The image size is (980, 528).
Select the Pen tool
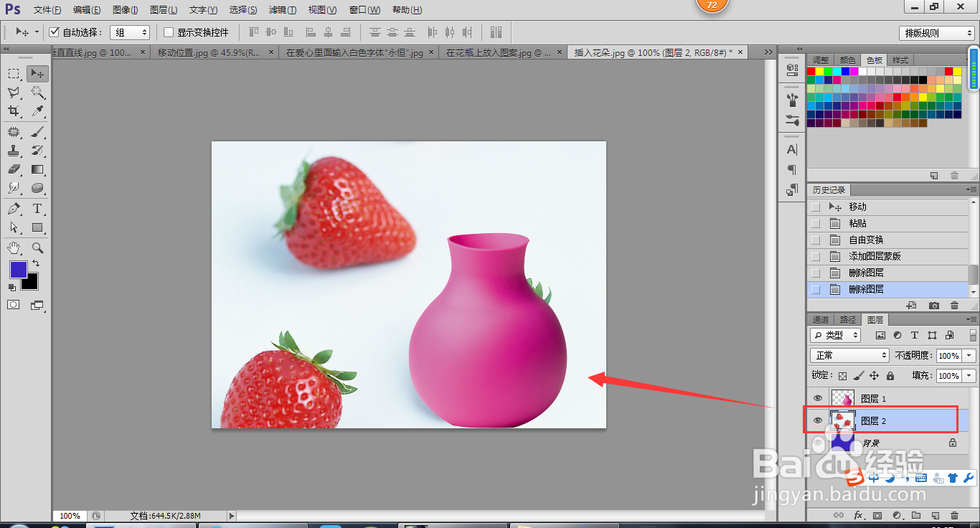[x=14, y=209]
